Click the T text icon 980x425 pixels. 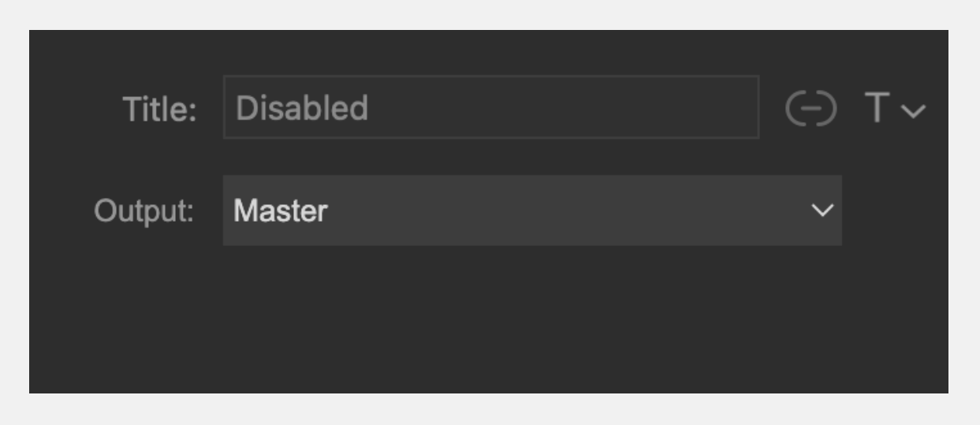(x=878, y=108)
